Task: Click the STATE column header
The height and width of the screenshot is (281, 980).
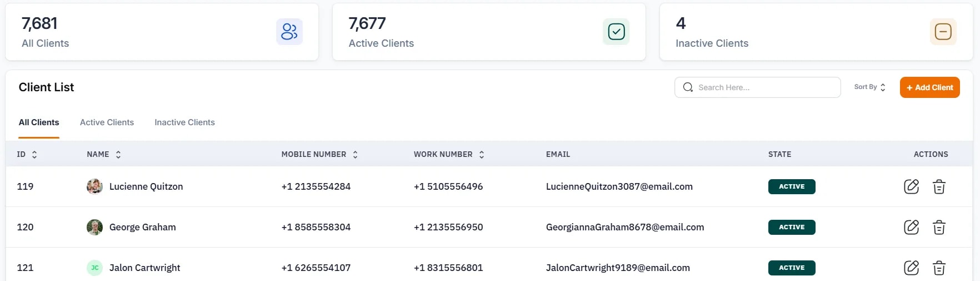Action: pyautogui.click(x=779, y=154)
